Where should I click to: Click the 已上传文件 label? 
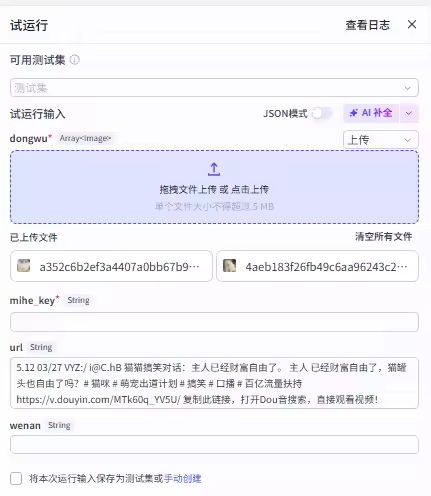(x=34, y=237)
